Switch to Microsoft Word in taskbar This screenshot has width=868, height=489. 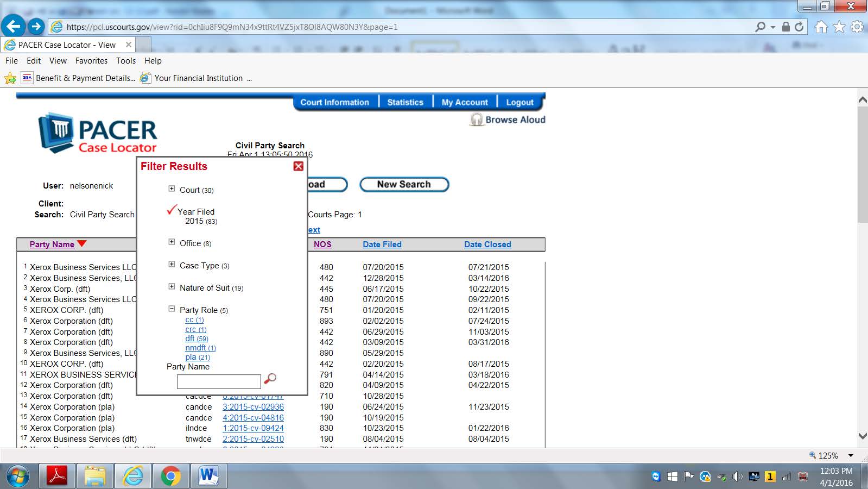click(208, 477)
